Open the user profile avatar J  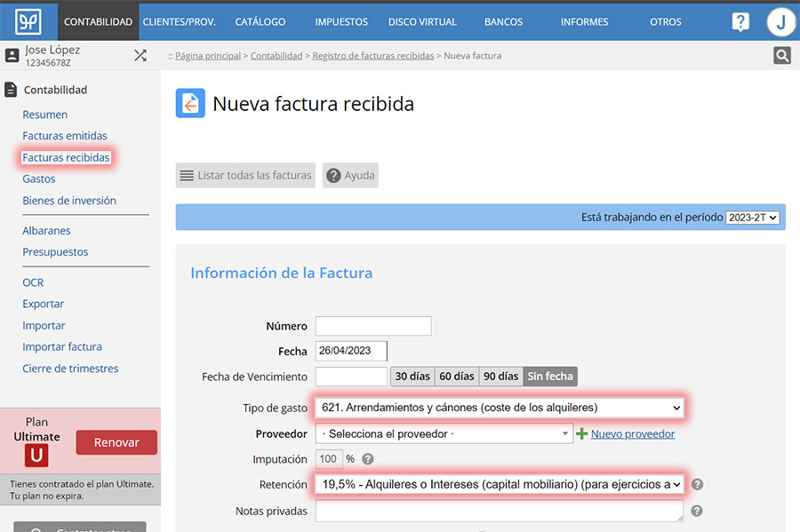(x=780, y=22)
